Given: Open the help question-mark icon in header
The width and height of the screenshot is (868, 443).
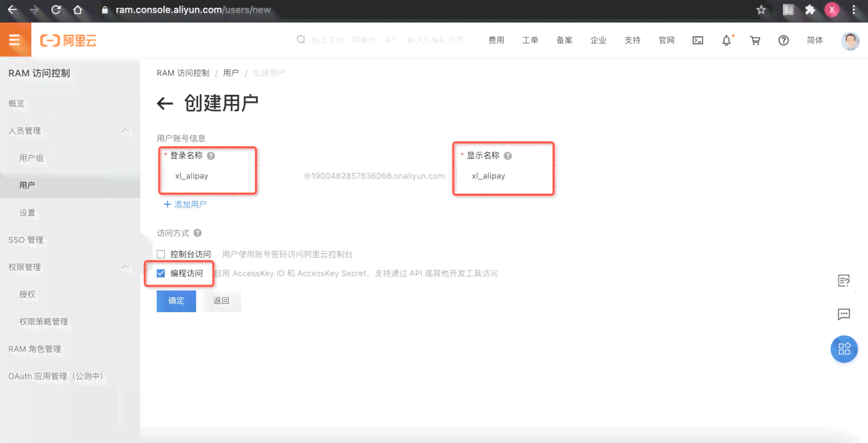Looking at the screenshot, I should click(x=783, y=40).
